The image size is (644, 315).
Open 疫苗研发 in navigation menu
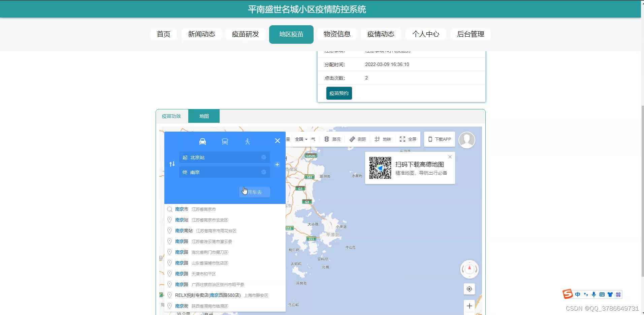click(245, 34)
